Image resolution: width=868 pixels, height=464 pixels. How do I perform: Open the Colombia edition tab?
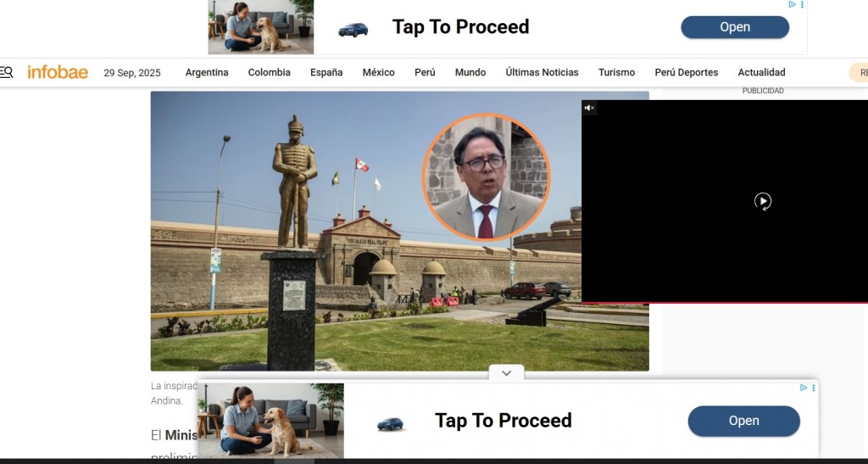coord(269,72)
